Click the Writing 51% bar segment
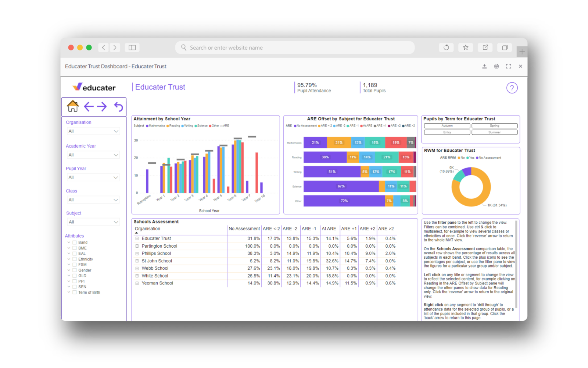 [x=332, y=172]
